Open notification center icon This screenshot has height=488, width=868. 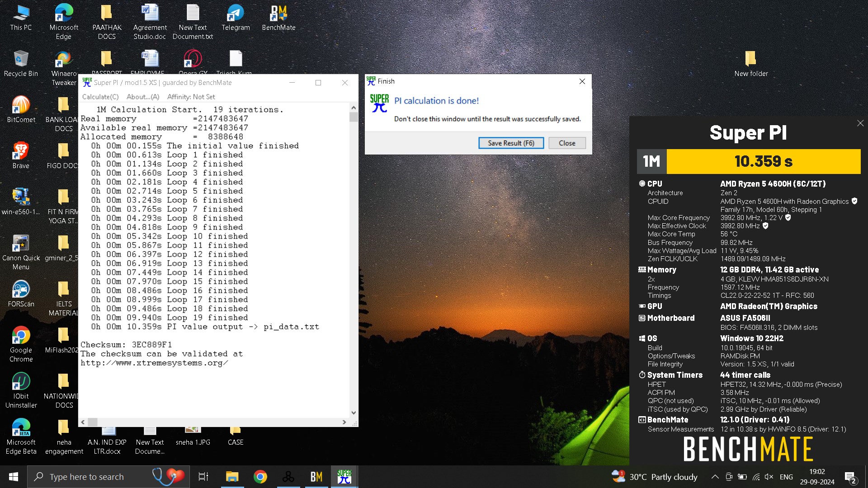(x=850, y=477)
